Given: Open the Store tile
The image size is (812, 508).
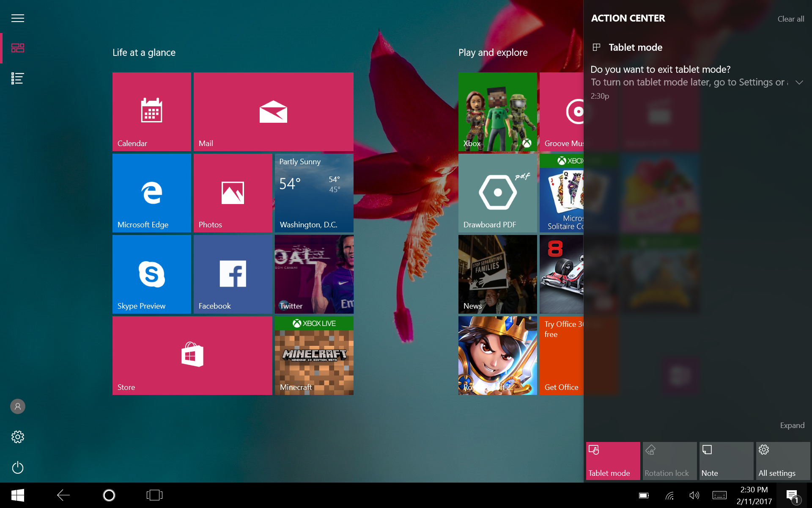Looking at the screenshot, I should click(192, 356).
